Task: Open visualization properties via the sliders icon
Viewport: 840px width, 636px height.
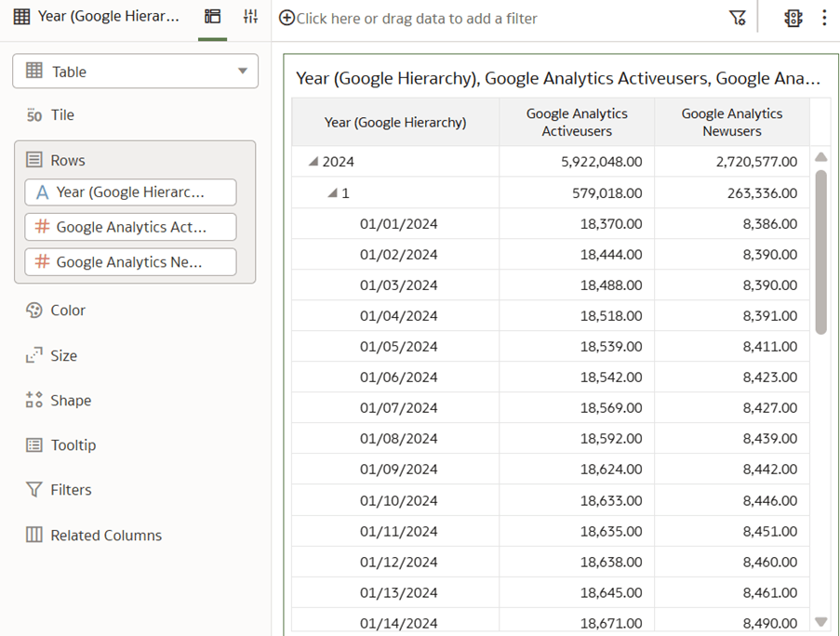Action: pos(249,16)
